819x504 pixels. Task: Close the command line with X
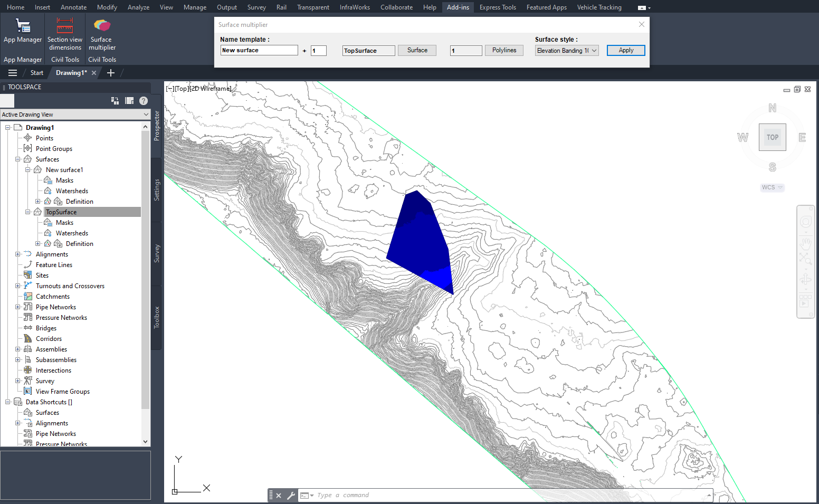pyautogui.click(x=279, y=496)
